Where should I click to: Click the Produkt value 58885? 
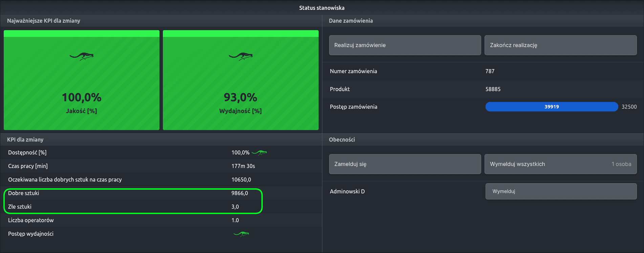pos(493,89)
